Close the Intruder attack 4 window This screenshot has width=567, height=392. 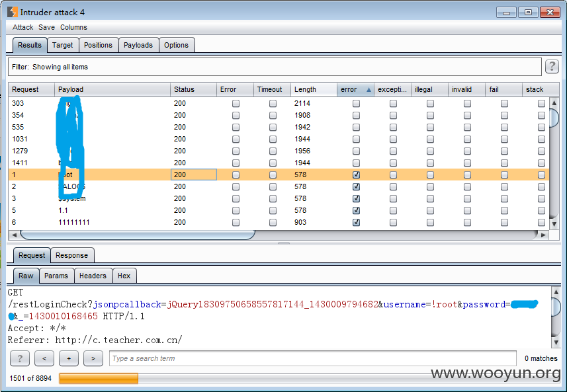pyautogui.click(x=550, y=13)
